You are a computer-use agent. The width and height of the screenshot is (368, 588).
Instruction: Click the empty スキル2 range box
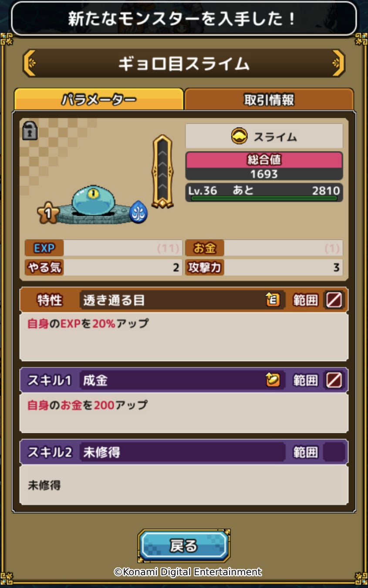tap(334, 452)
